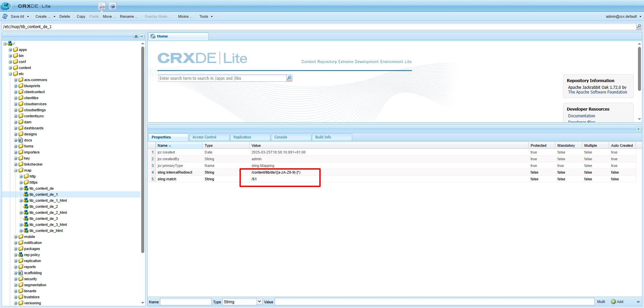Open the Tools dropdown menu
Viewport: 644px width, 308px height.
tap(206, 16)
